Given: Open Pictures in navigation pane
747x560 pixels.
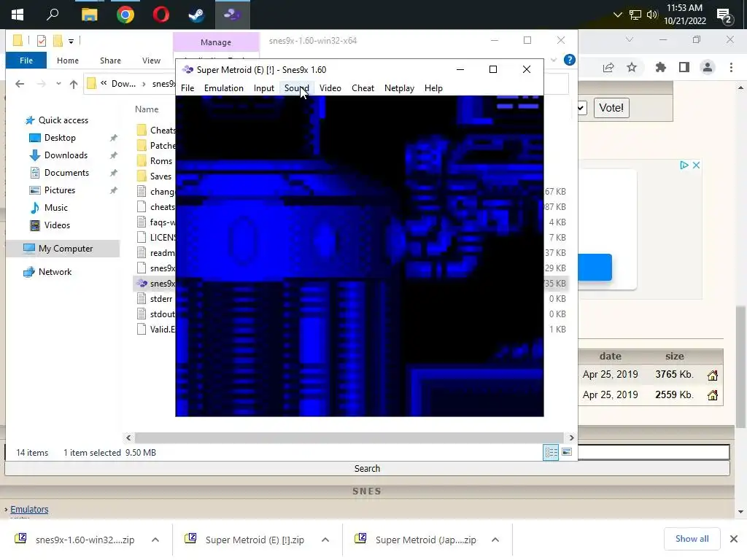Looking at the screenshot, I should click(60, 190).
